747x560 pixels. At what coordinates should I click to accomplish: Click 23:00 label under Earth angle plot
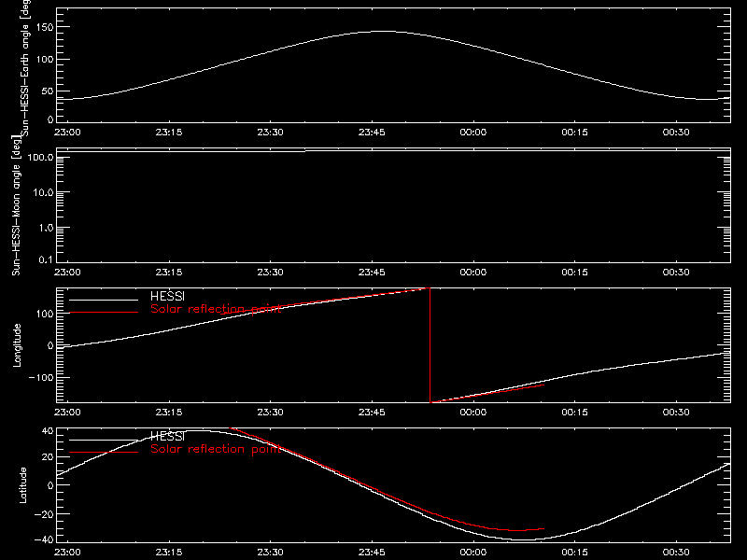(x=67, y=132)
